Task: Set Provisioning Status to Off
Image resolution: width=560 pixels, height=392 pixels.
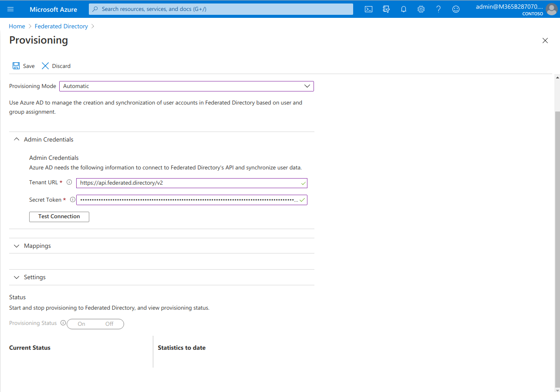Action: (x=110, y=324)
